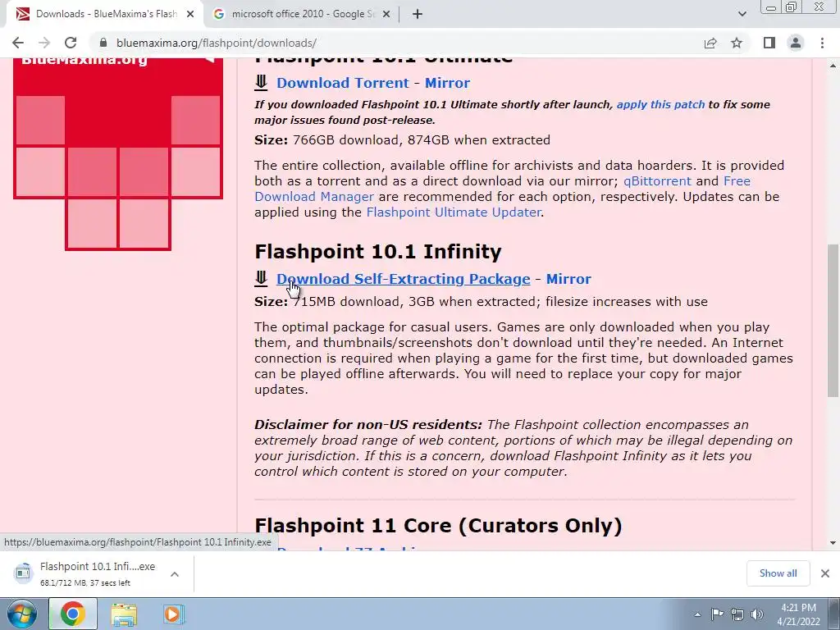The image size is (840, 630).
Task: Open the Ultimate Mirror link
Action: 447,83
